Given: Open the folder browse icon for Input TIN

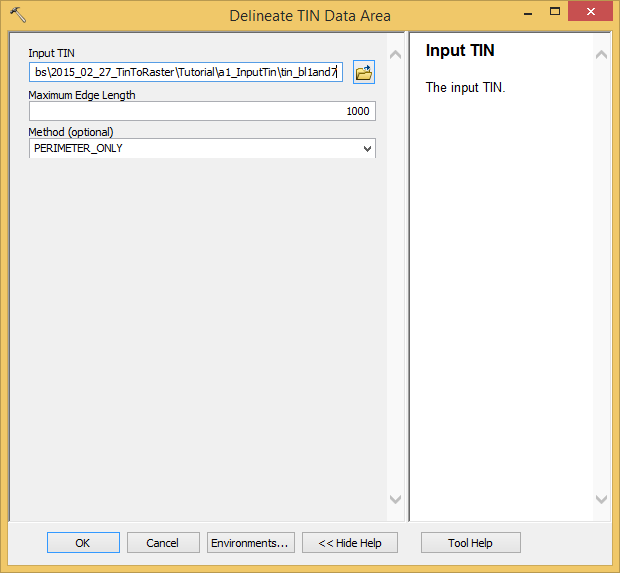Looking at the screenshot, I should point(364,72).
